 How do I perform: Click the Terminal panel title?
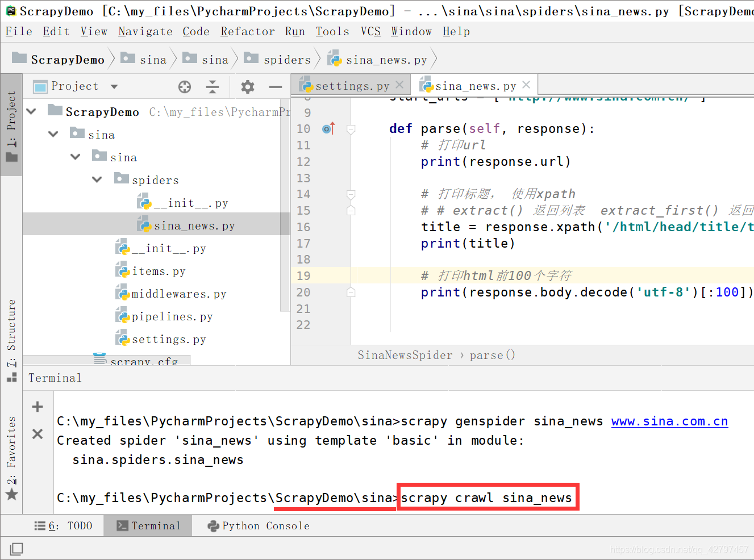point(55,378)
